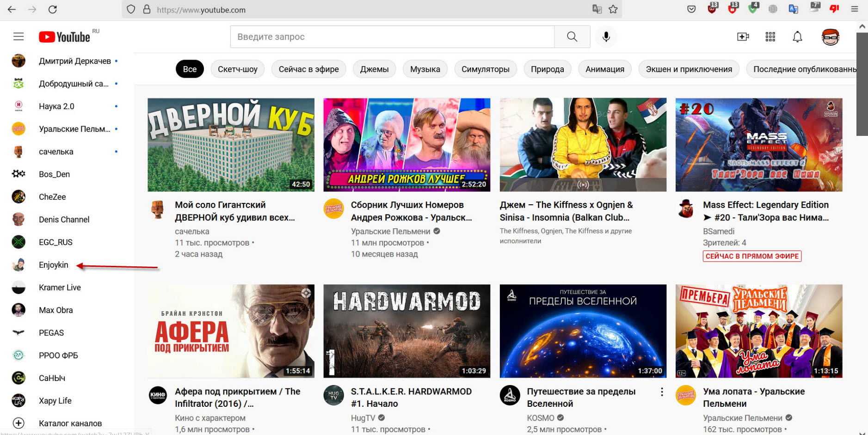Open the more options menu for KOSMO video
The image size is (868, 435).
point(662,392)
